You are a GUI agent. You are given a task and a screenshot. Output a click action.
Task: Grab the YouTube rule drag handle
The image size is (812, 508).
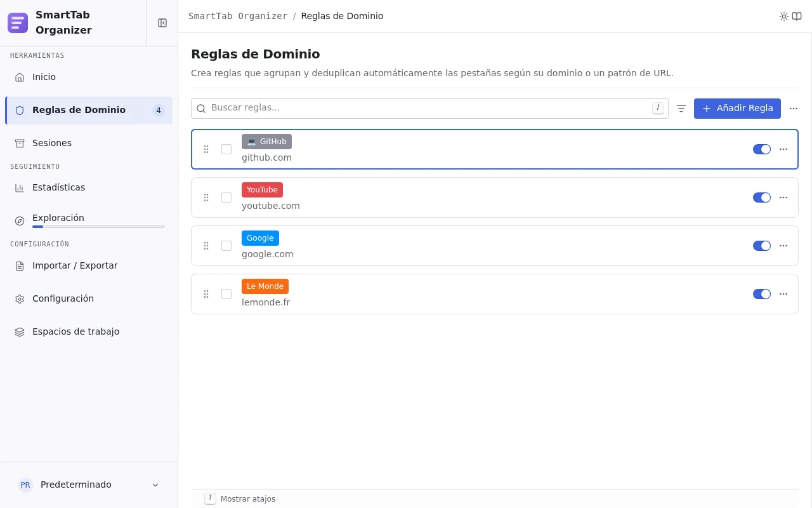(206, 197)
